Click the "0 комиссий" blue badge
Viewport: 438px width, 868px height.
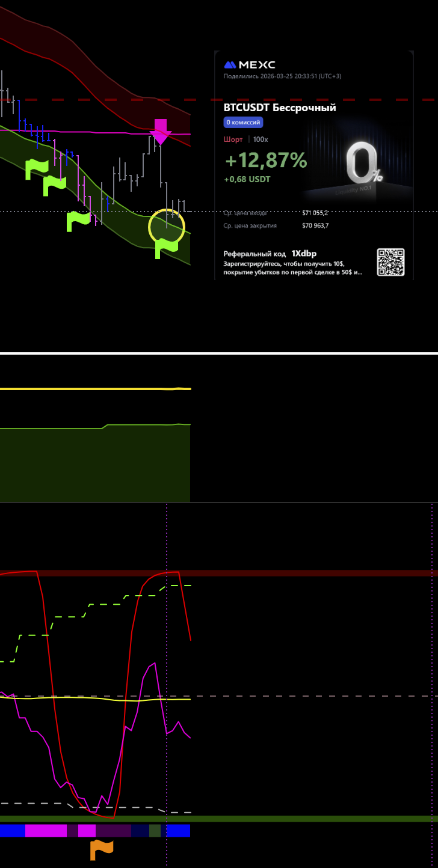point(243,123)
